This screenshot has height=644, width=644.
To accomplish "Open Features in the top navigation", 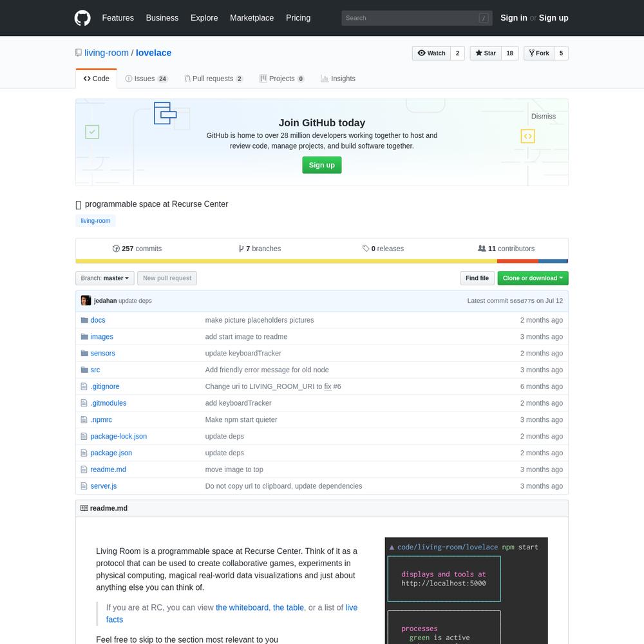I will click(x=118, y=18).
